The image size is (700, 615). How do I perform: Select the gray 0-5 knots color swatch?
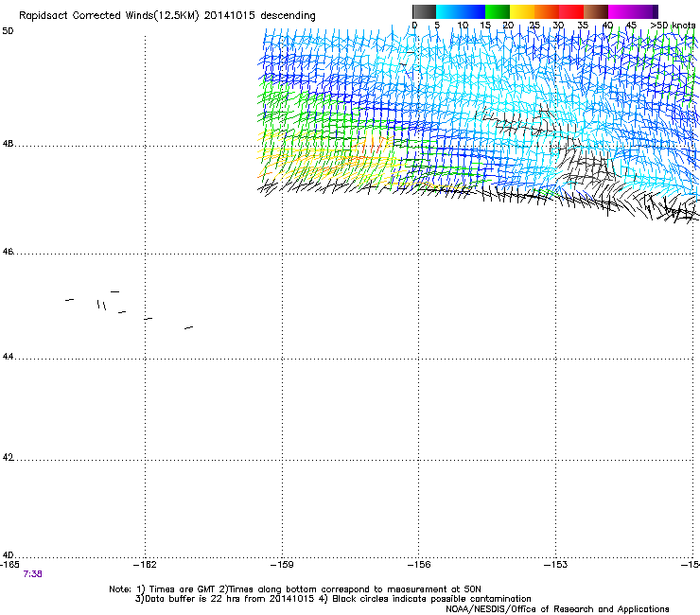pos(424,11)
